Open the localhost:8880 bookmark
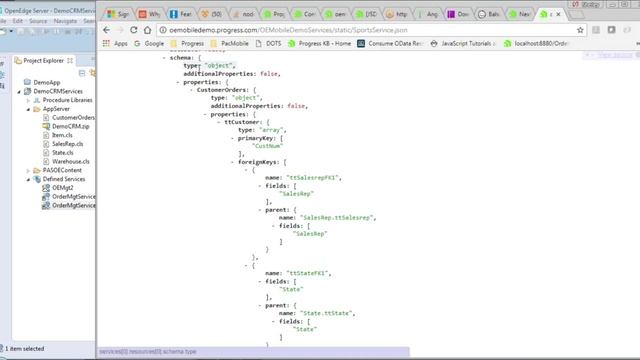The image size is (640, 360). pos(536,43)
